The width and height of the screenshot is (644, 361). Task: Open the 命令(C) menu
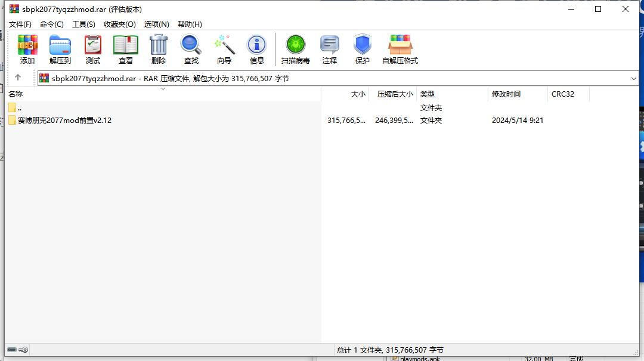click(52, 24)
